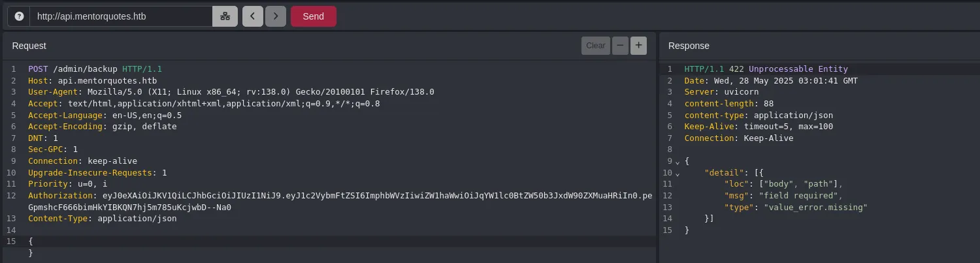The width and height of the screenshot is (980, 263).
Task: Open connection settings icon beside URL field
Action: click(x=225, y=16)
